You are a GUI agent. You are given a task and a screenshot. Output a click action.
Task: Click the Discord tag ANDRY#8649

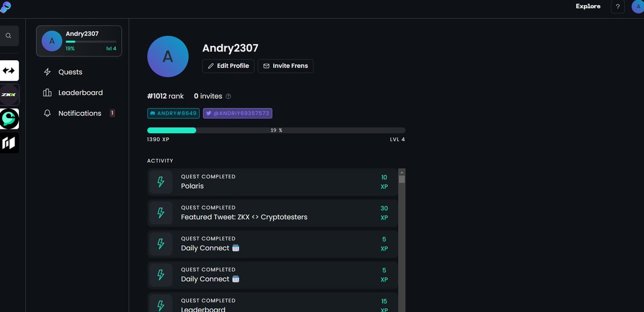tap(173, 113)
